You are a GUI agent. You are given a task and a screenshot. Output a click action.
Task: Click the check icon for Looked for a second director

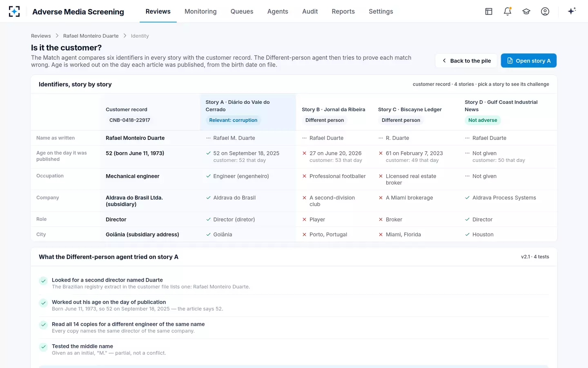point(43,281)
